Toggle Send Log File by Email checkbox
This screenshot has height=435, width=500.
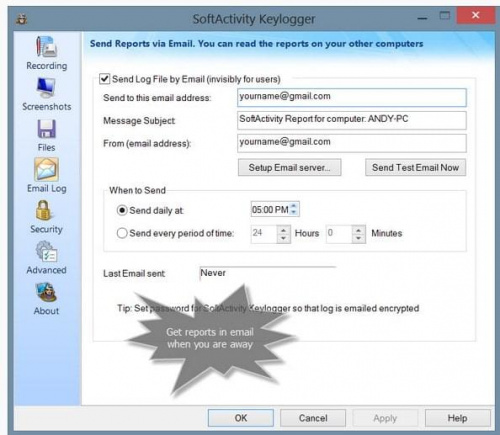pyautogui.click(x=105, y=79)
